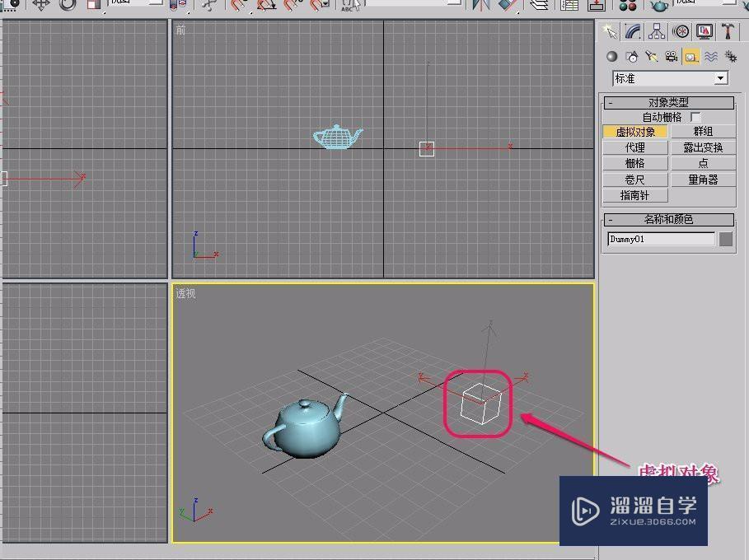Click the 量角器 protractor button
The width and height of the screenshot is (749, 560).
tap(703, 180)
